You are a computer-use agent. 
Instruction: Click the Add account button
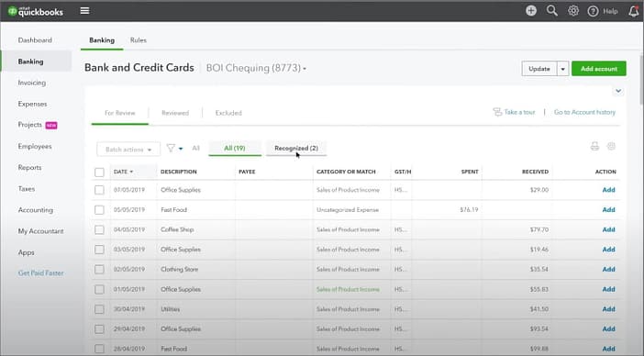(599, 69)
